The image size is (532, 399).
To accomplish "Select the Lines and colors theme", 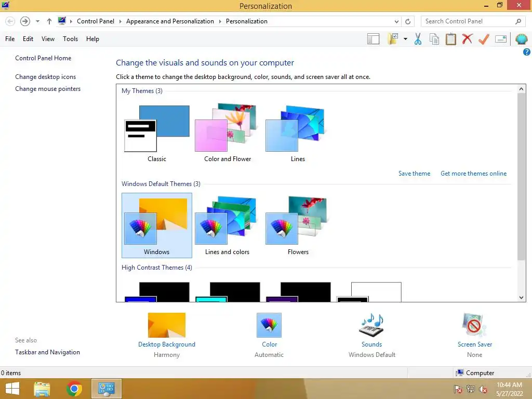I will tap(228, 225).
